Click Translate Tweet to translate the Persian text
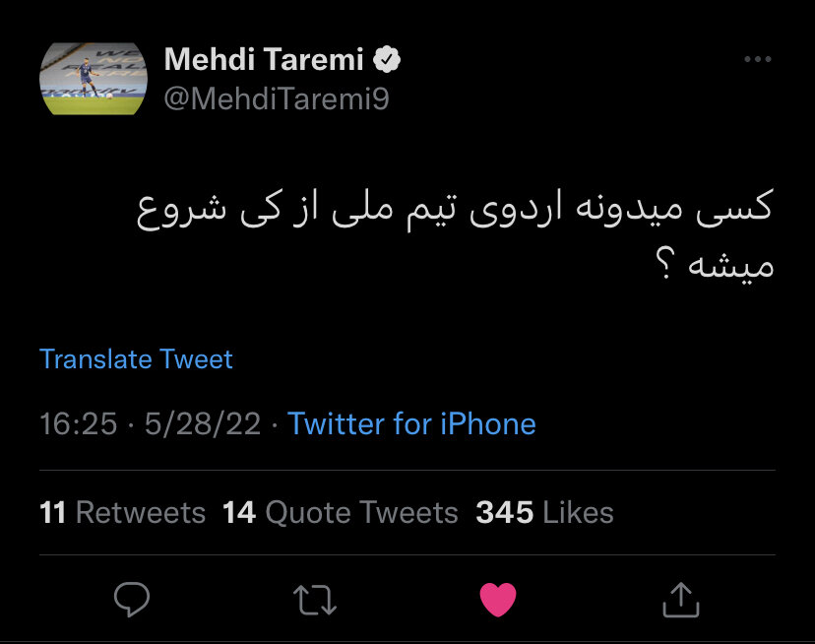 point(136,358)
